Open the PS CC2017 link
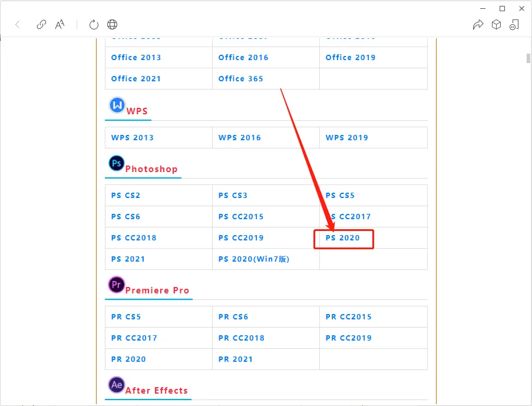 [349, 216]
